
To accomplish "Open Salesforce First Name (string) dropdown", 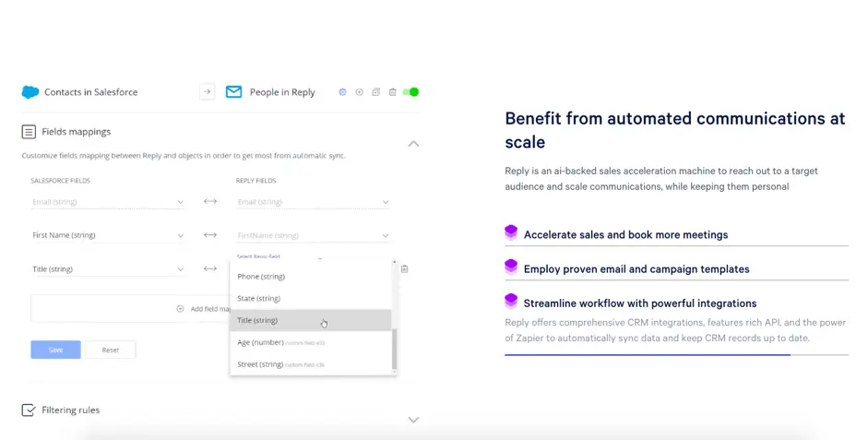I will (108, 235).
